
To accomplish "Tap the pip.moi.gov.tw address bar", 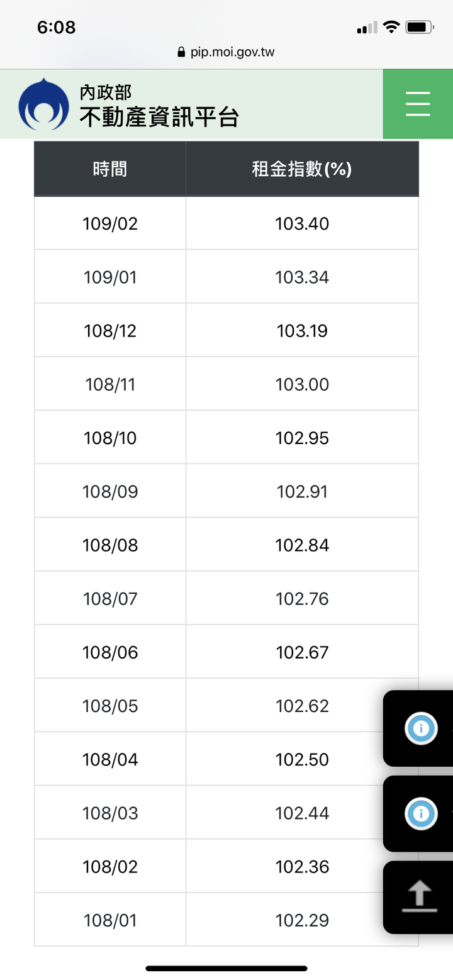I will [x=226, y=52].
